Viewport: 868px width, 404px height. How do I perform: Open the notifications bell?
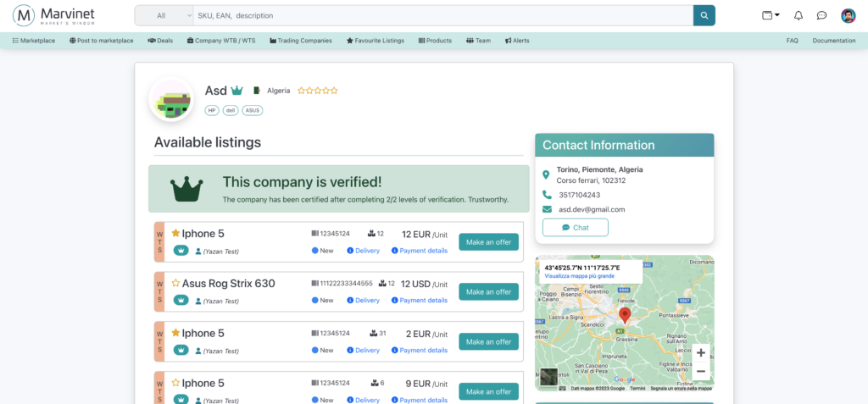[x=798, y=15]
